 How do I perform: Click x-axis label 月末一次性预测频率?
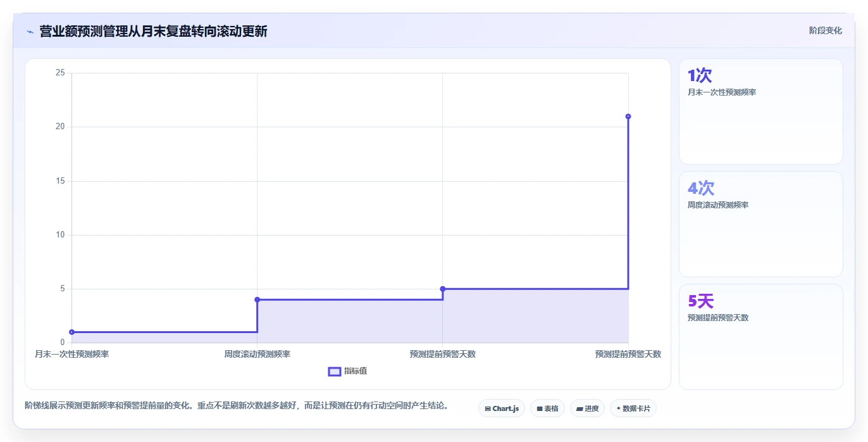point(71,354)
